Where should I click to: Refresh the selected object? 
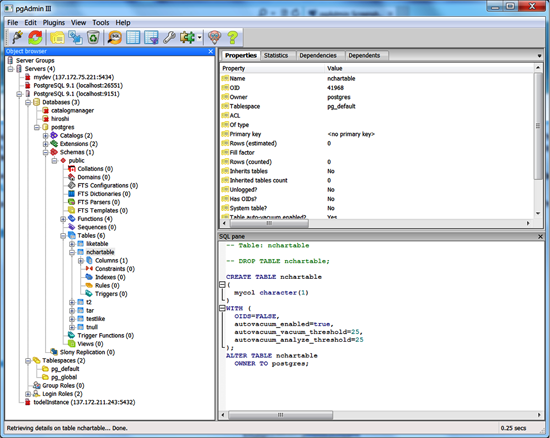click(x=35, y=37)
